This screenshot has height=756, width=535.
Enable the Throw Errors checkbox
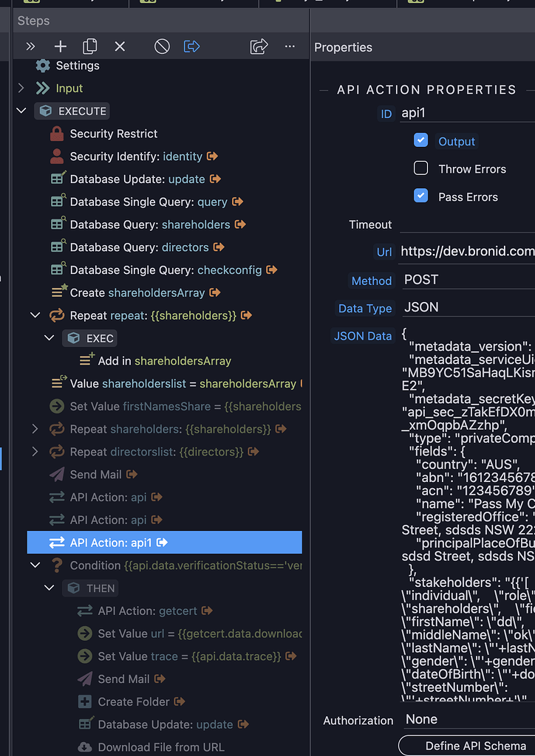point(420,168)
